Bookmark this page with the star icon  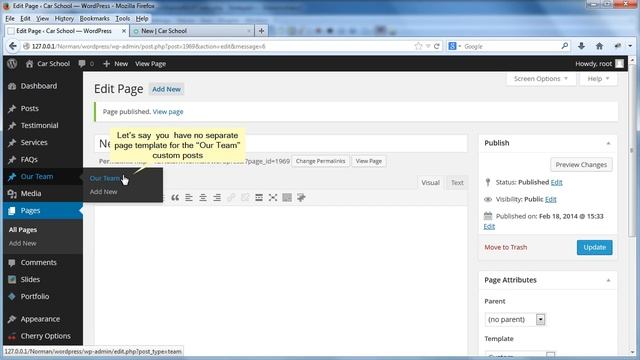418,46
